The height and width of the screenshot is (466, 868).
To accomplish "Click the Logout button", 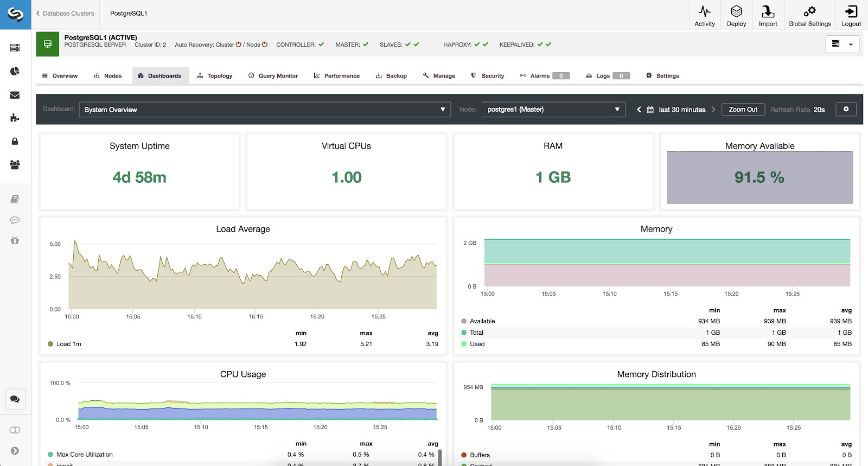I will click(x=851, y=15).
